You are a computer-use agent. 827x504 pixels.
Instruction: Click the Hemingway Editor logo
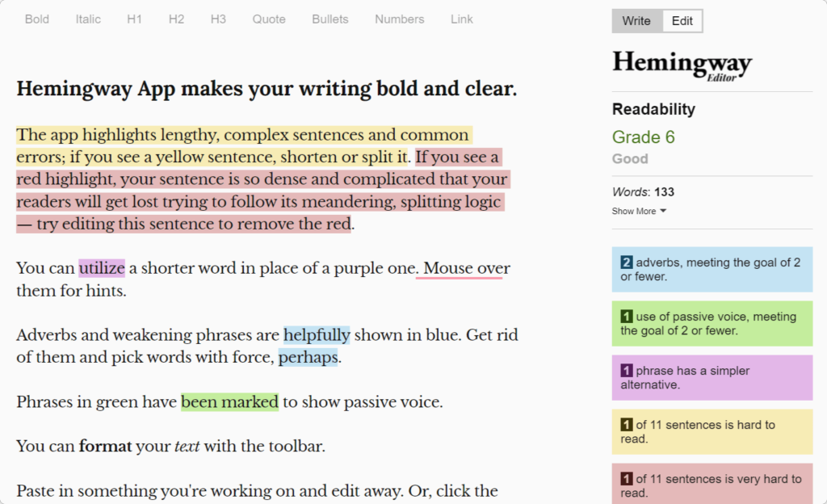682,64
